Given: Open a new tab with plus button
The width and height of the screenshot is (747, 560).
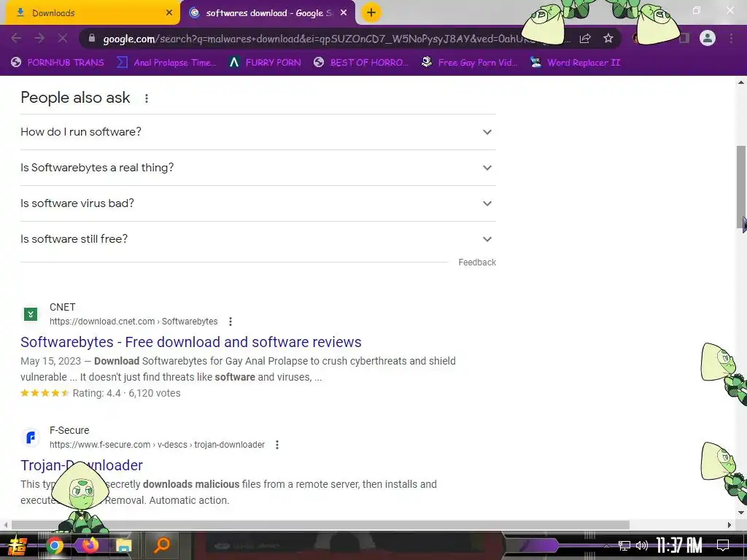Looking at the screenshot, I should point(371,12).
